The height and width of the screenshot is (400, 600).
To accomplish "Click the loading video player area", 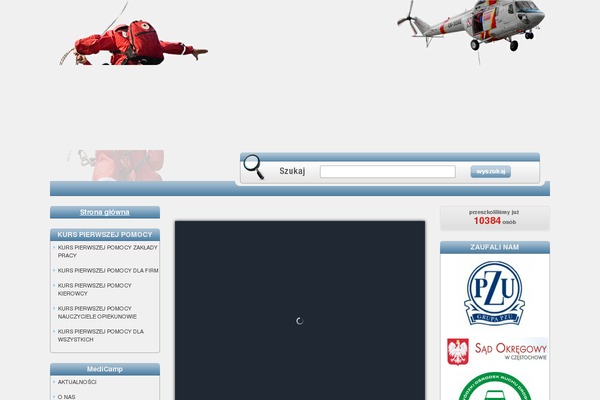I will click(300, 310).
